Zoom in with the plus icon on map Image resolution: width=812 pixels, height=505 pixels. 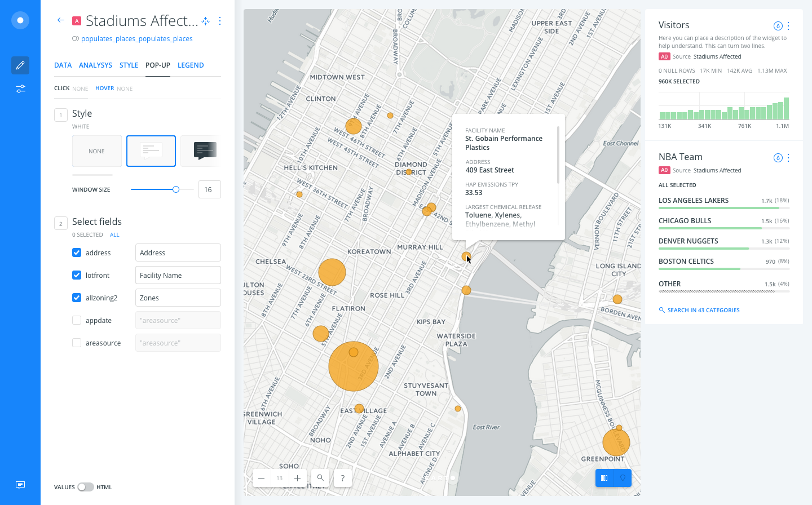[297, 477]
